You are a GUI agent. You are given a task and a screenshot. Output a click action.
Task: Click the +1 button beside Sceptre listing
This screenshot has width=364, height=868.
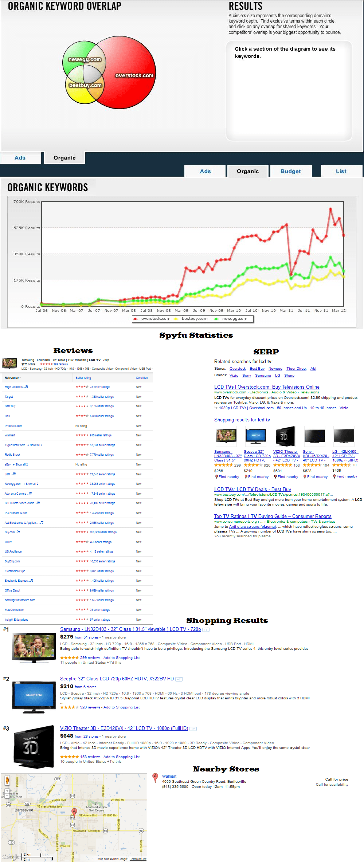coord(179,679)
